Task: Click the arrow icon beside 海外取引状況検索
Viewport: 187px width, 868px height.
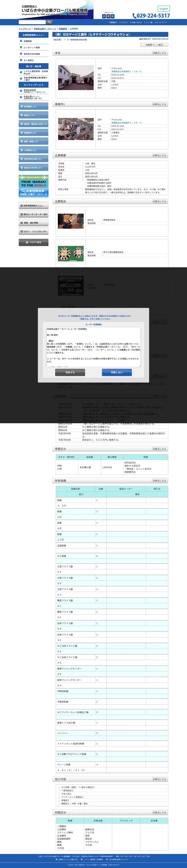Action: pyautogui.click(x=21, y=54)
